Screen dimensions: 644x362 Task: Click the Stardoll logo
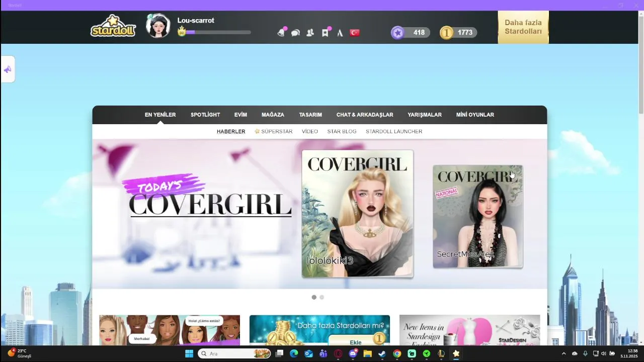point(113,26)
